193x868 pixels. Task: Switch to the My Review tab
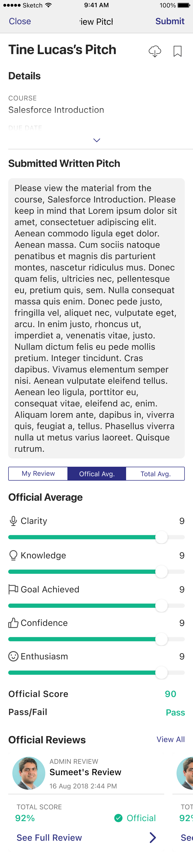(x=38, y=473)
